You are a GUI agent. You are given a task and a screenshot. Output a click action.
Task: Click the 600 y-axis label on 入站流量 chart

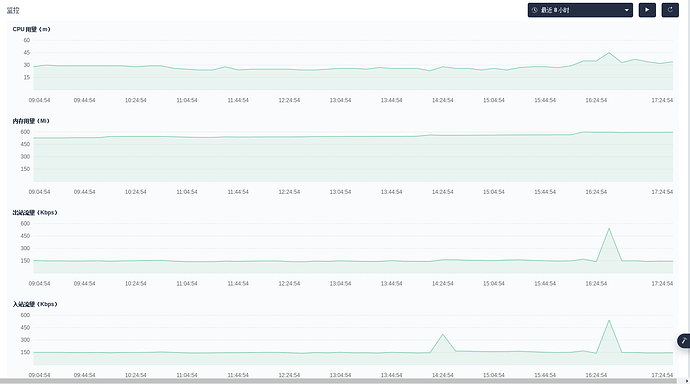click(x=25, y=315)
